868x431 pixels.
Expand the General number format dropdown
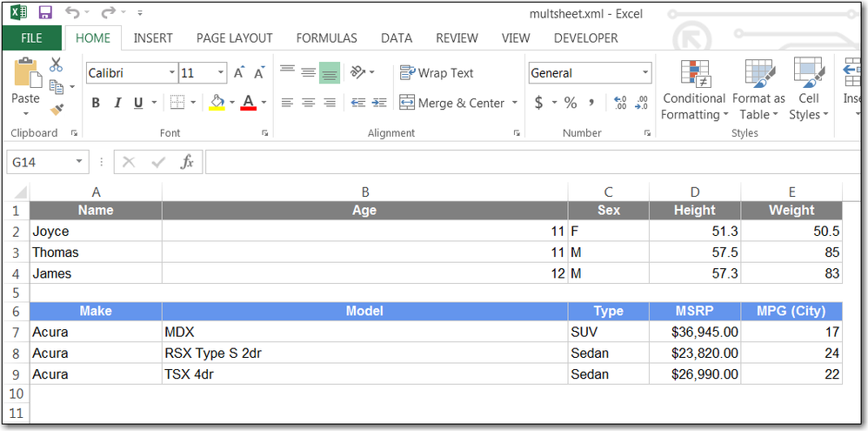[x=645, y=73]
